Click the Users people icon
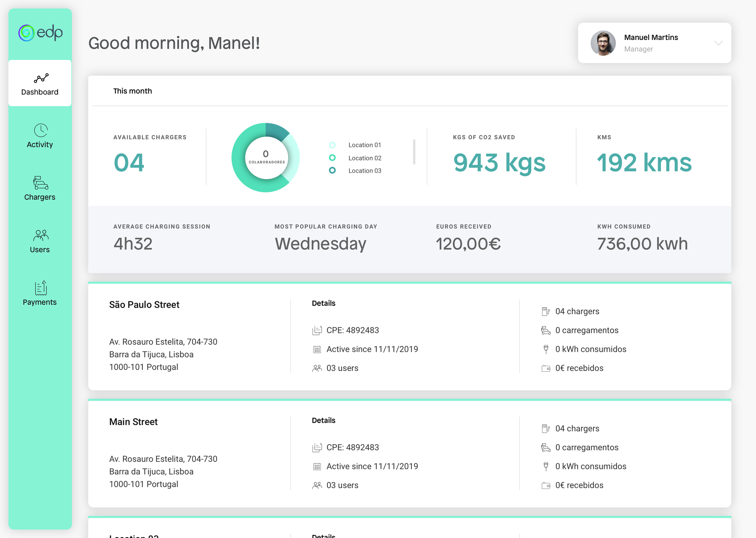The height and width of the screenshot is (538, 756). point(41,235)
